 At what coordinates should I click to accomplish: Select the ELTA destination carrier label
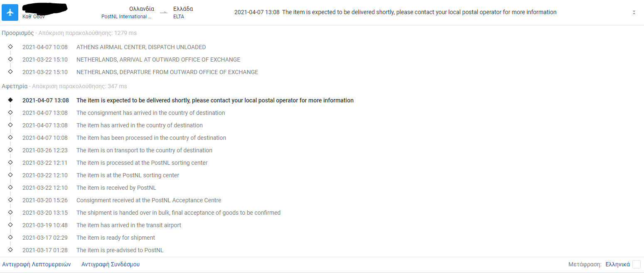point(179,17)
